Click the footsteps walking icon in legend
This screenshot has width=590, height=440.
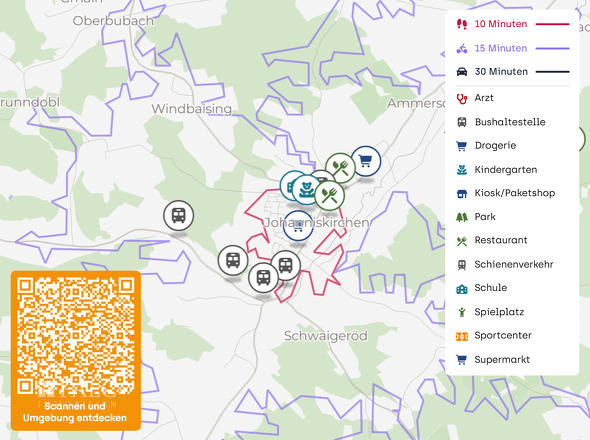click(462, 24)
